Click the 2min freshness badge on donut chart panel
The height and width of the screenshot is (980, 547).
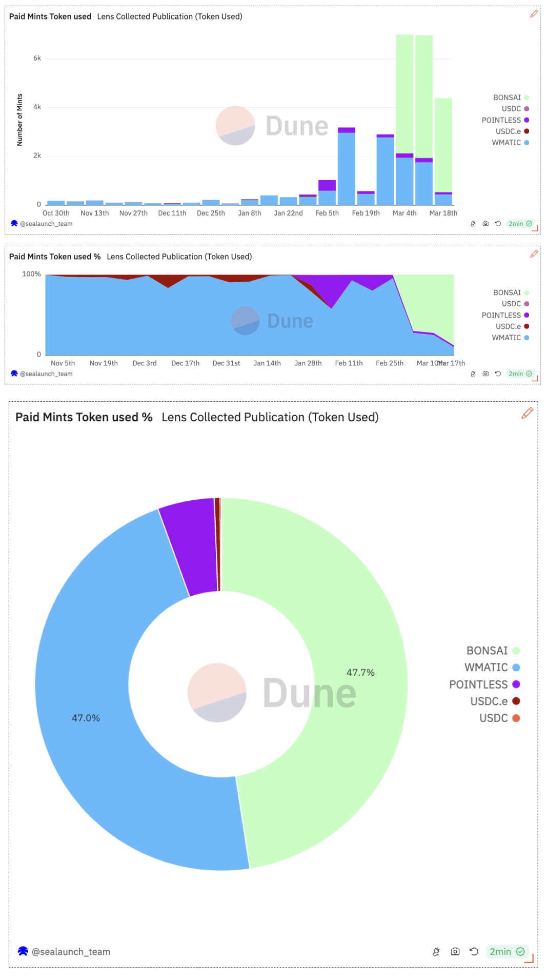507,952
